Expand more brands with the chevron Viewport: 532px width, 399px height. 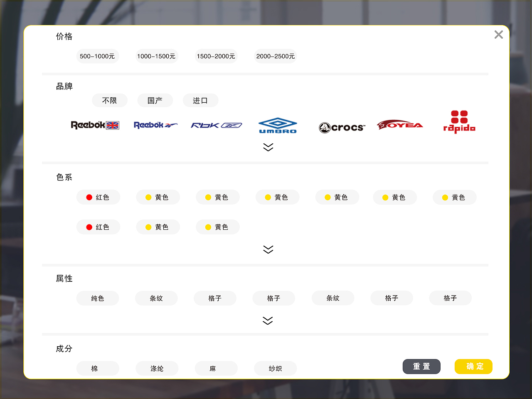(x=268, y=147)
